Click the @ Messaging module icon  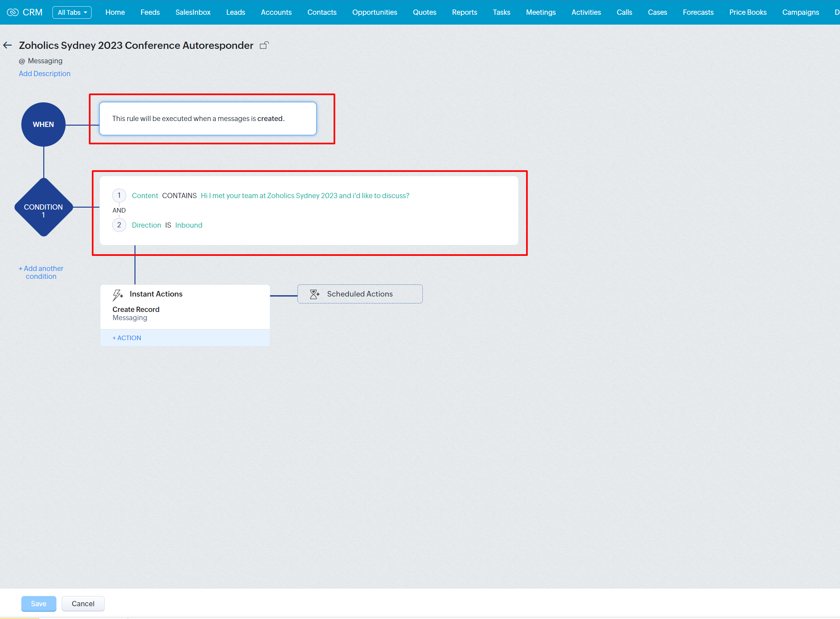tap(22, 61)
